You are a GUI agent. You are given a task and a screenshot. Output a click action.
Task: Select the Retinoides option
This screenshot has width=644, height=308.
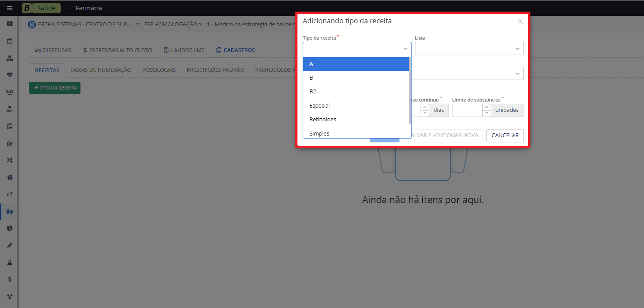coord(356,119)
